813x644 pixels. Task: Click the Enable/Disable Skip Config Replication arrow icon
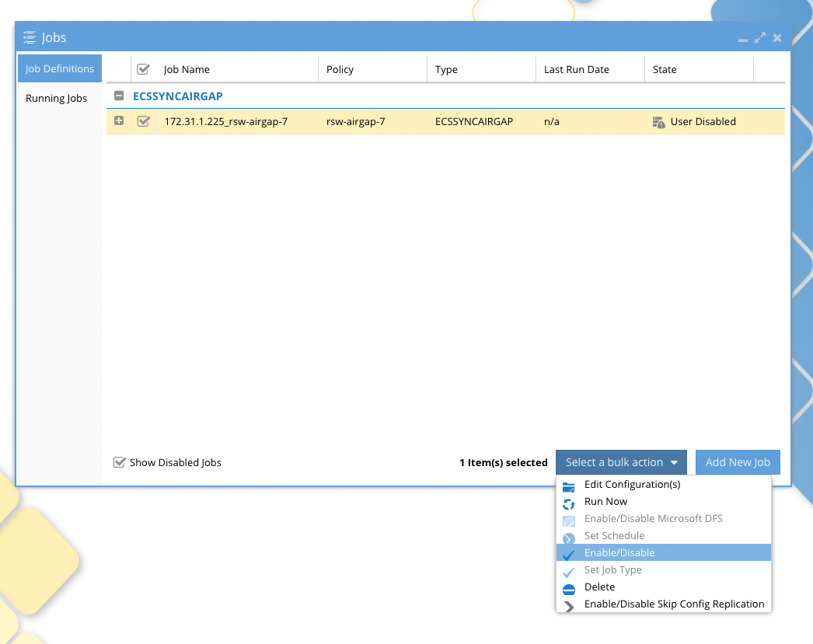(x=569, y=604)
